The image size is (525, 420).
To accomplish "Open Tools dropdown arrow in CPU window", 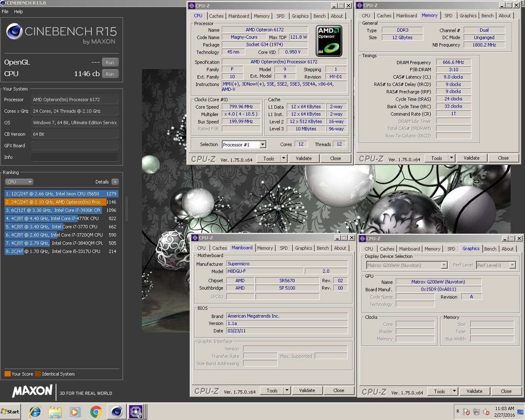I will pyautogui.click(x=283, y=158).
